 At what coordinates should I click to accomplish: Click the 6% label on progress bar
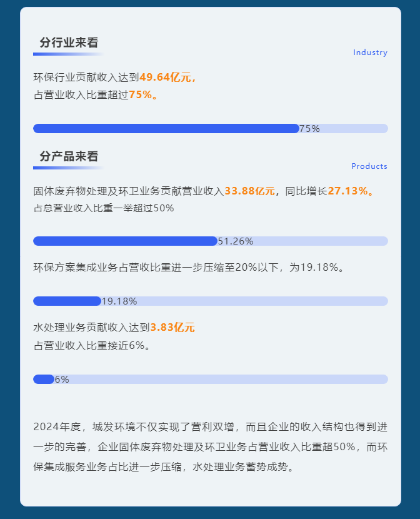tap(62, 380)
